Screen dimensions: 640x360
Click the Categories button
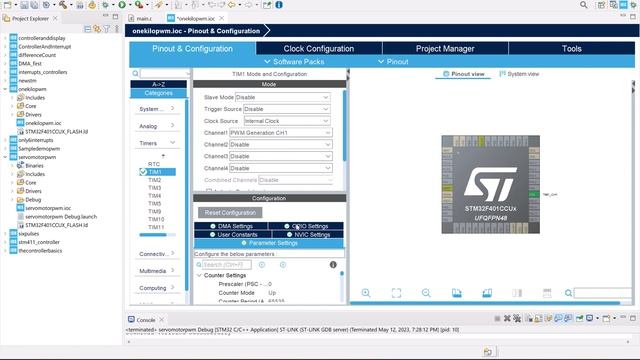click(158, 93)
